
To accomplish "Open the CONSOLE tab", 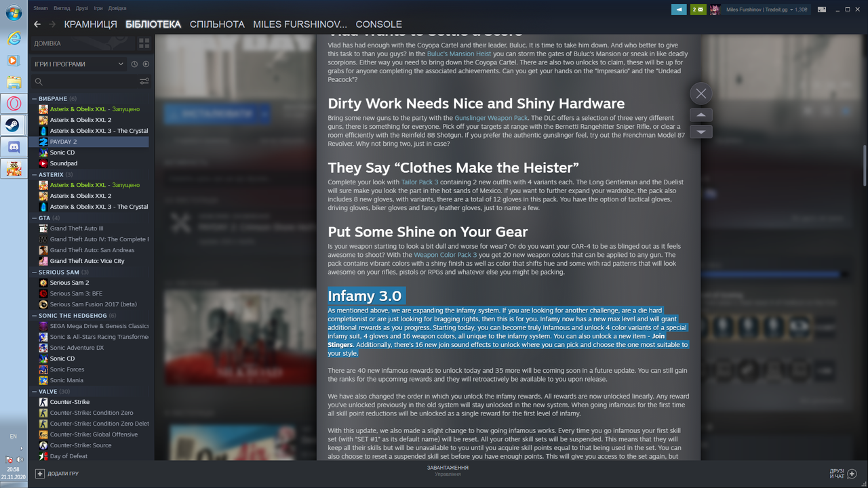I will coord(379,24).
